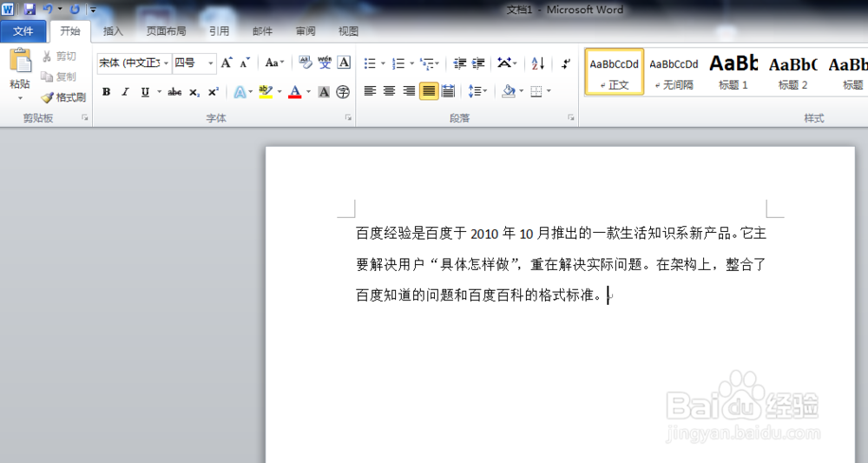Image resolution: width=868 pixels, height=463 pixels.
Task: Click the Paste (粘贴) icon
Action: point(21,61)
